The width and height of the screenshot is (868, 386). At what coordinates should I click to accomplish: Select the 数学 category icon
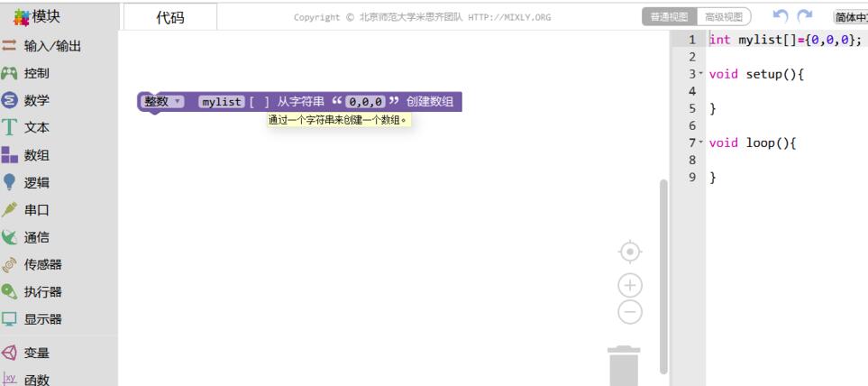click(10, 100)
